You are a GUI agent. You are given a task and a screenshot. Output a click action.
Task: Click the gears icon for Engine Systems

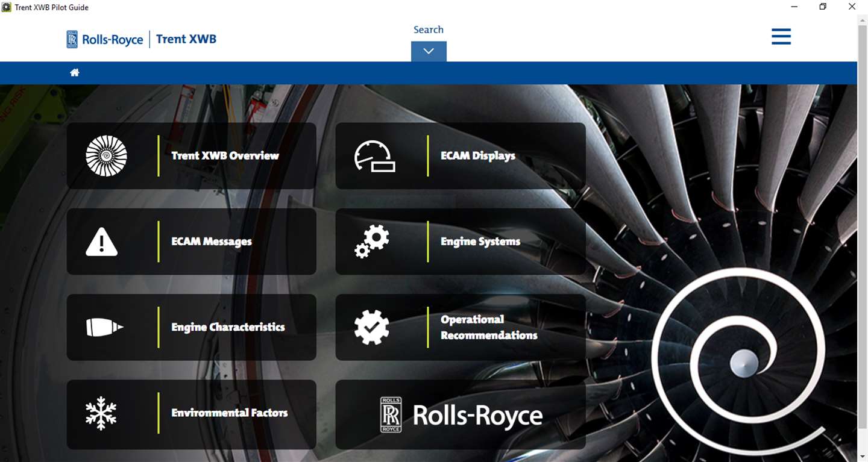(372, 242)
